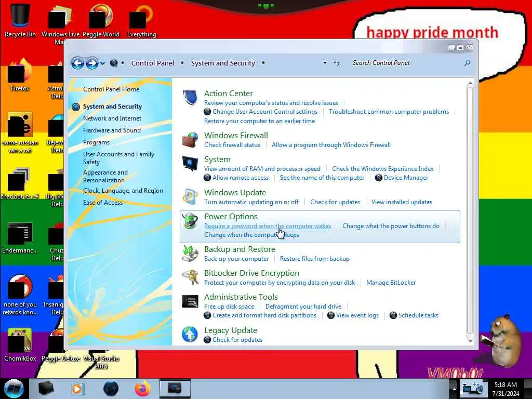Click Change what the power buttons do
The image size is (532, 399).
(x=391, y=226)
